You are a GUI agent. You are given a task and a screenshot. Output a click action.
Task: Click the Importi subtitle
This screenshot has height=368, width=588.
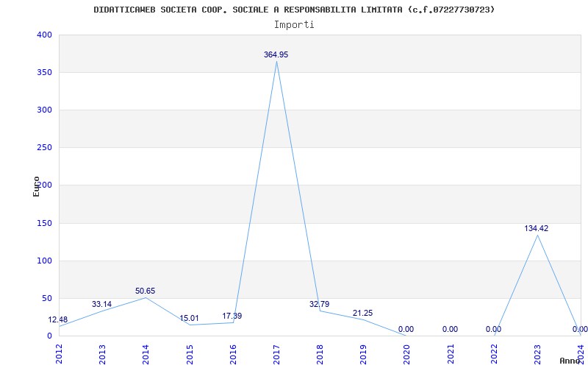click(x=294, y=25)
